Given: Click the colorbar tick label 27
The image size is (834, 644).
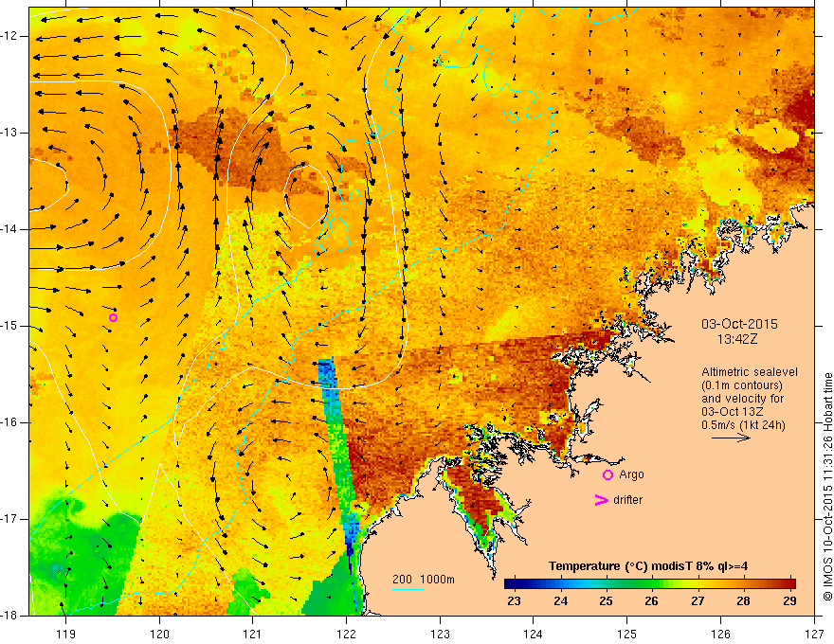Looking at the screenshot, I should pos(698,601).
